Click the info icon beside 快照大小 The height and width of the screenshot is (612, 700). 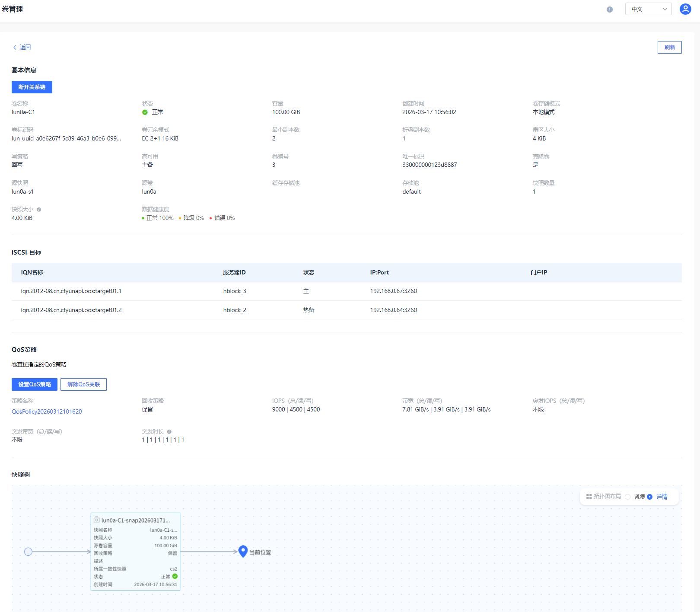coord(39,210)
